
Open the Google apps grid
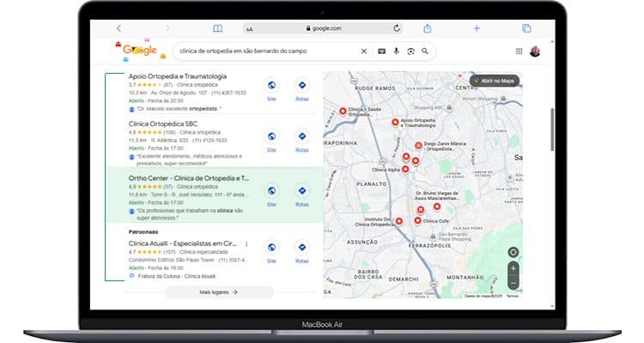click(x=519, y=51)
